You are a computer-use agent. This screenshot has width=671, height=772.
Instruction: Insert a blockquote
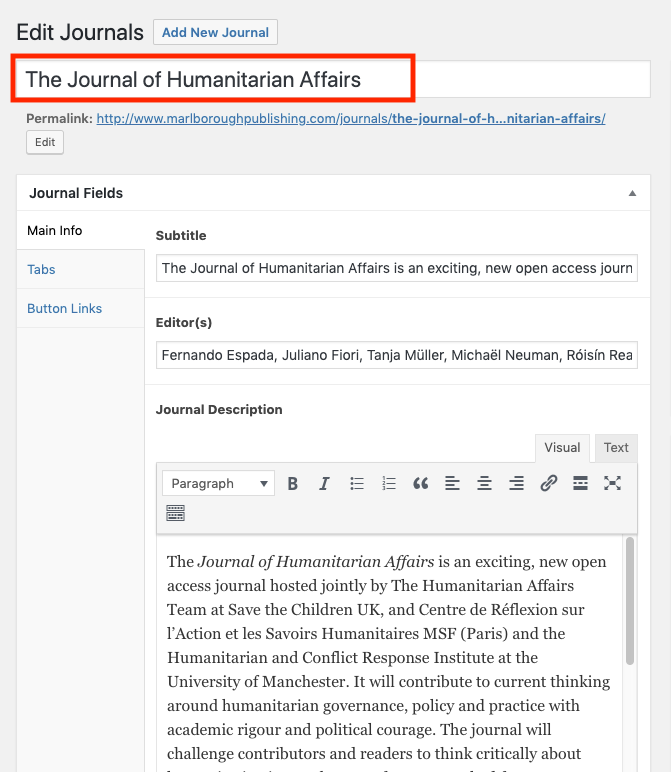point(420,483)
